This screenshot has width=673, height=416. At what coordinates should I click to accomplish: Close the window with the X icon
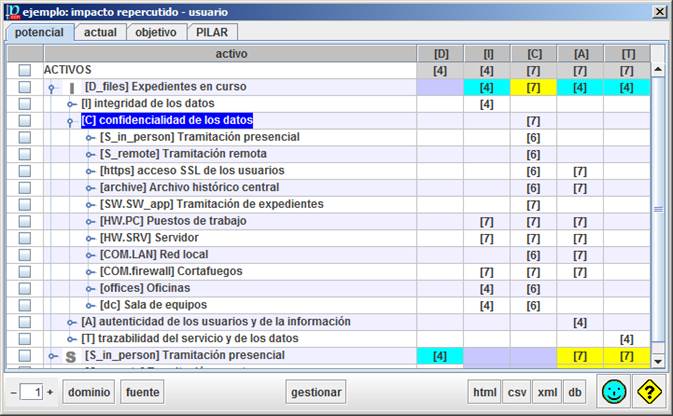pos(659,11)
